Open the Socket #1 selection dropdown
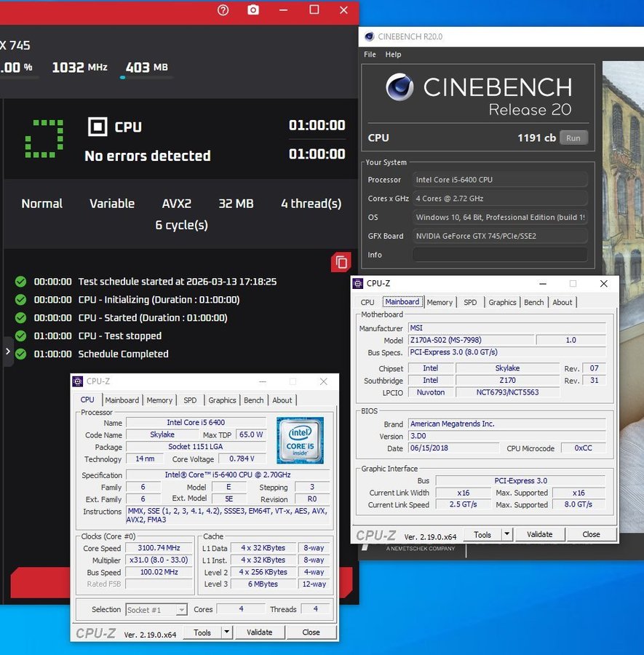Viewport: 644px width, 655px height. point(156,610)
